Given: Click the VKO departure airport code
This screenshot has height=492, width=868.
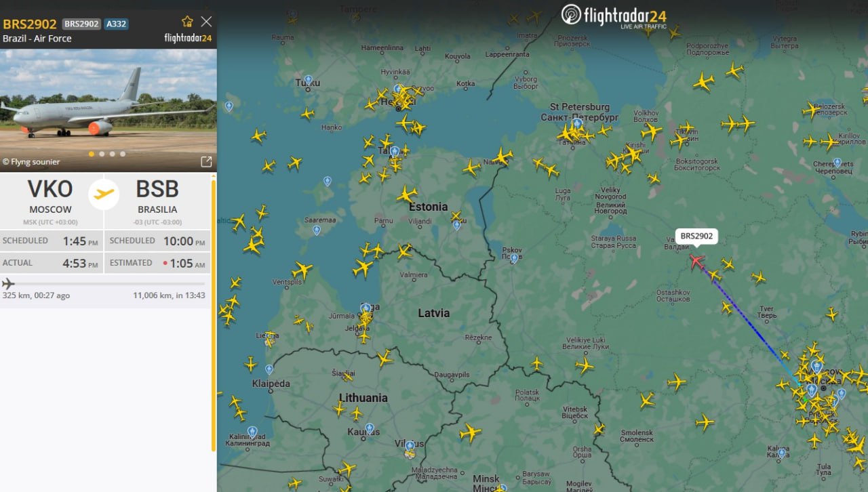Looking at the screenshot, I should [x=50, y=190].
